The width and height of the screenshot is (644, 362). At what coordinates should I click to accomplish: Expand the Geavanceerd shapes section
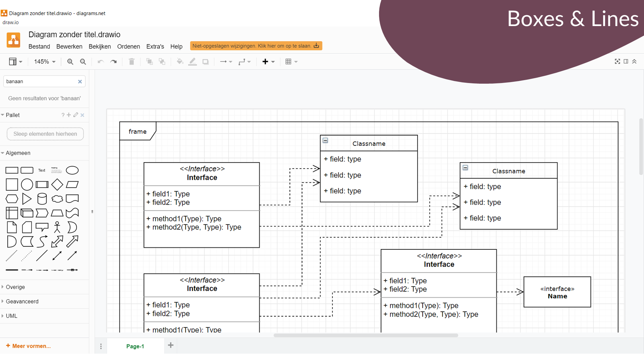[22, 302]
